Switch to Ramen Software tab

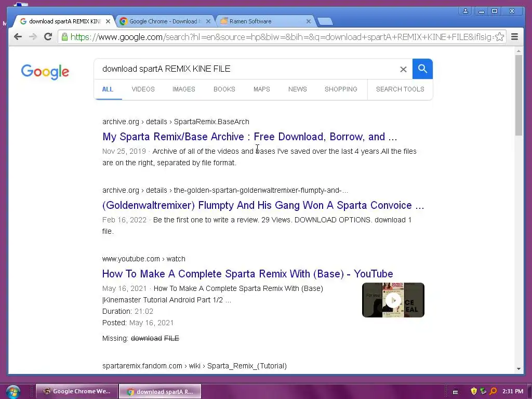pos(265,21)
